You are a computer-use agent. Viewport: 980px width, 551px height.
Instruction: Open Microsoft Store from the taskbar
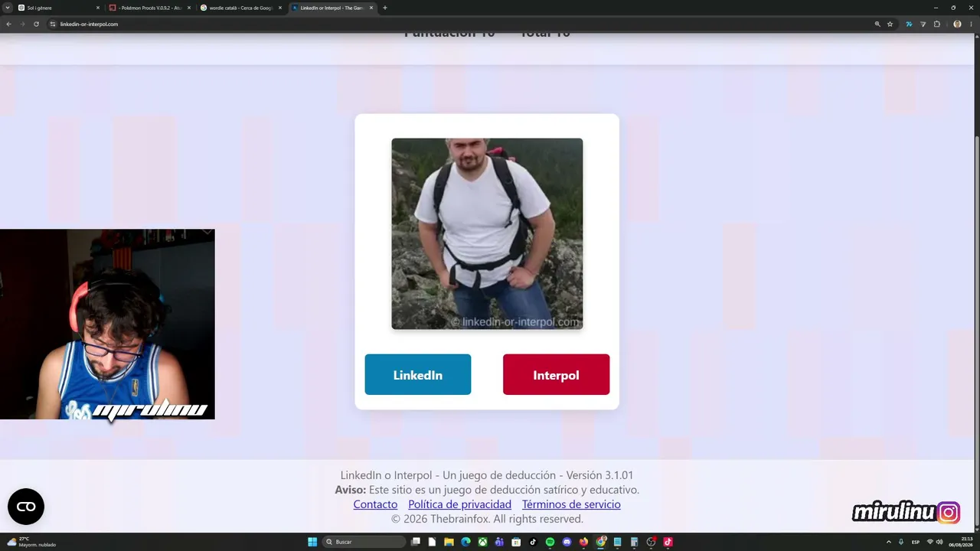[x=516, y=542]
